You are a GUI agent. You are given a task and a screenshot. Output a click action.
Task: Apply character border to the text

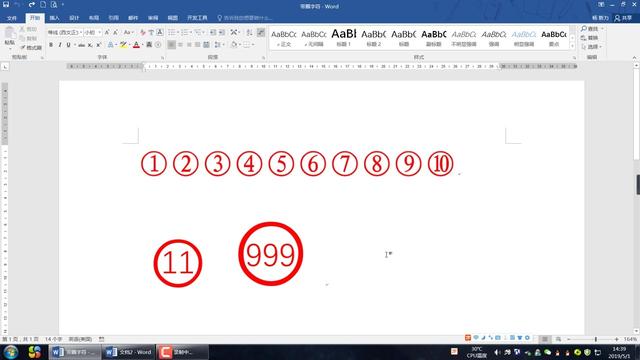point(160,32)
